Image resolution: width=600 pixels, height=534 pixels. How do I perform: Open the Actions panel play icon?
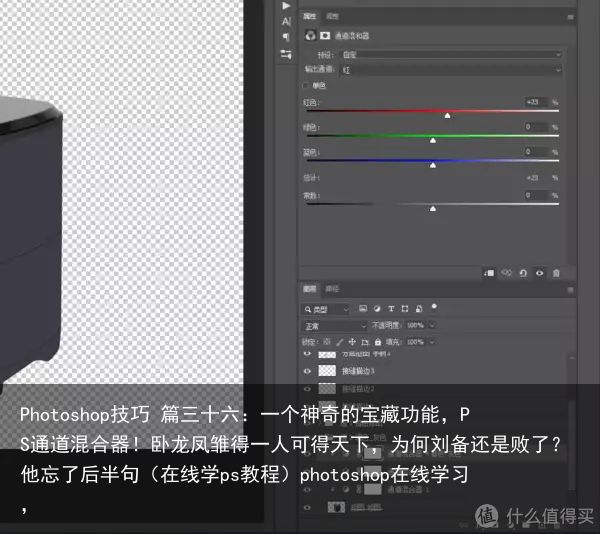286,6
